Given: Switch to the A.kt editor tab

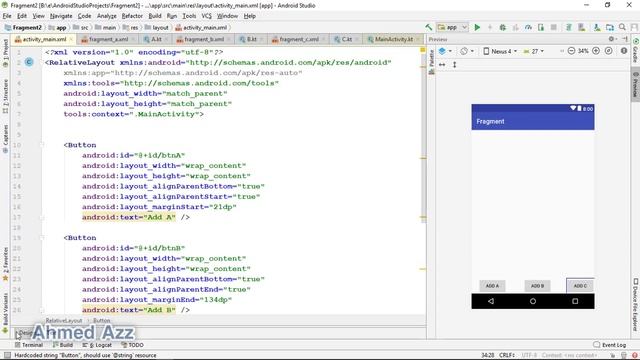Looking at the screenshot, I should [x=156, y=39].
